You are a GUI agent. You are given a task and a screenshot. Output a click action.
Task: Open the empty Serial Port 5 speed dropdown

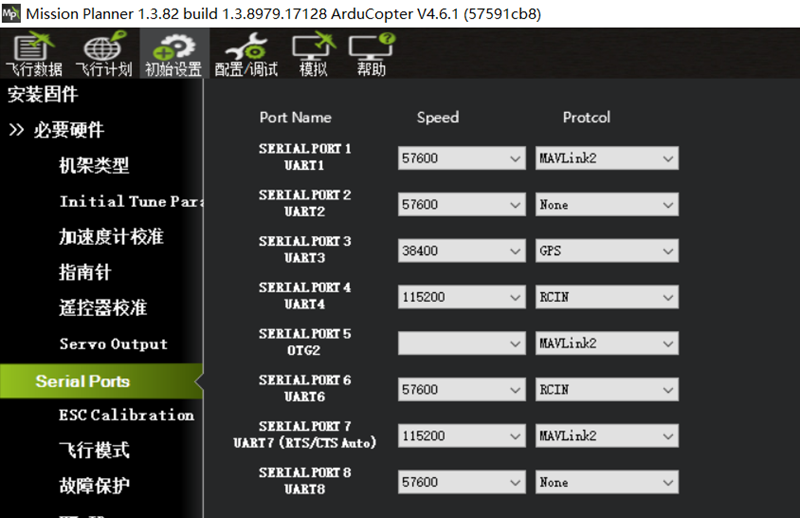(x=515, y=343)
